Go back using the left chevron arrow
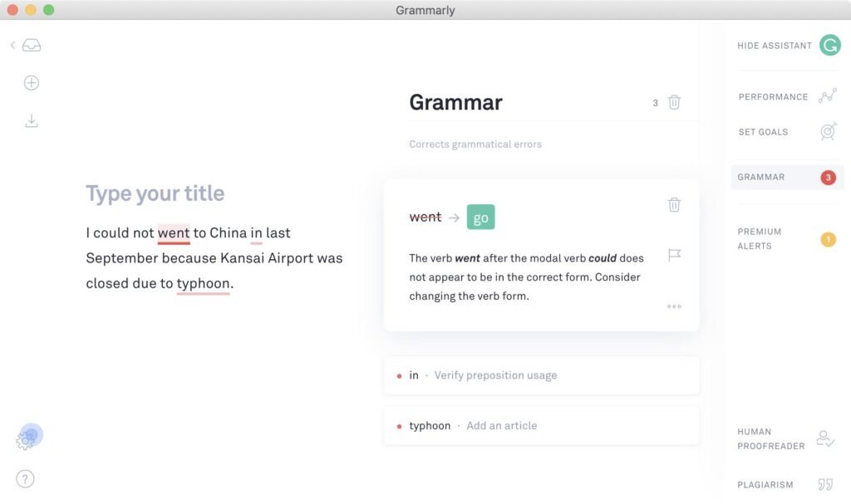Viewport: 851px width, 504px height. pos(12,45)
